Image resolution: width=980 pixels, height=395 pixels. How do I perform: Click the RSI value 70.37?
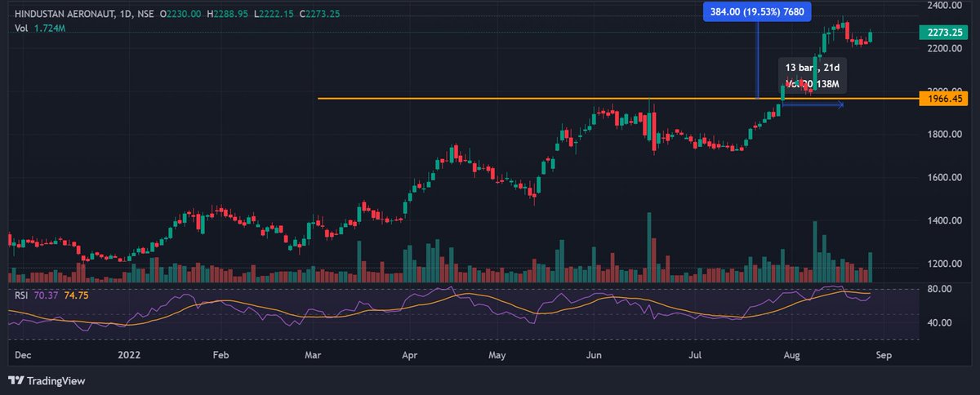pos(44,295)
